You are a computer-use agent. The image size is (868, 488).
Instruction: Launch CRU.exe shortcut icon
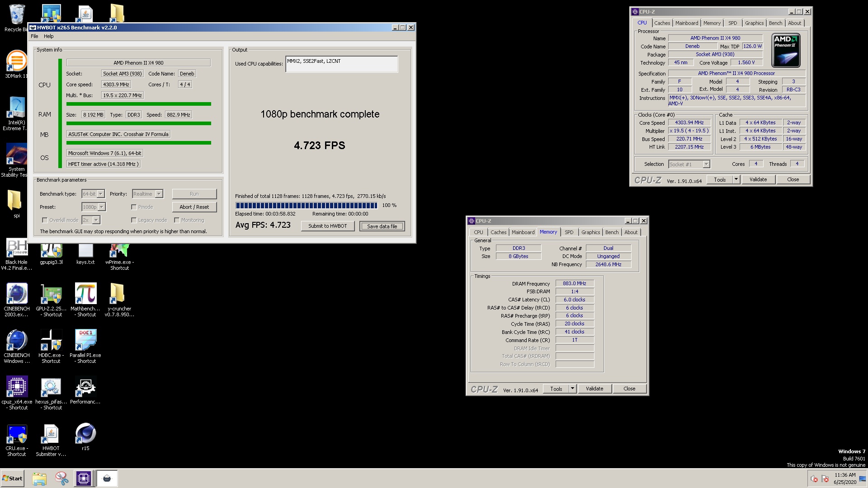(x=17, y=440)
